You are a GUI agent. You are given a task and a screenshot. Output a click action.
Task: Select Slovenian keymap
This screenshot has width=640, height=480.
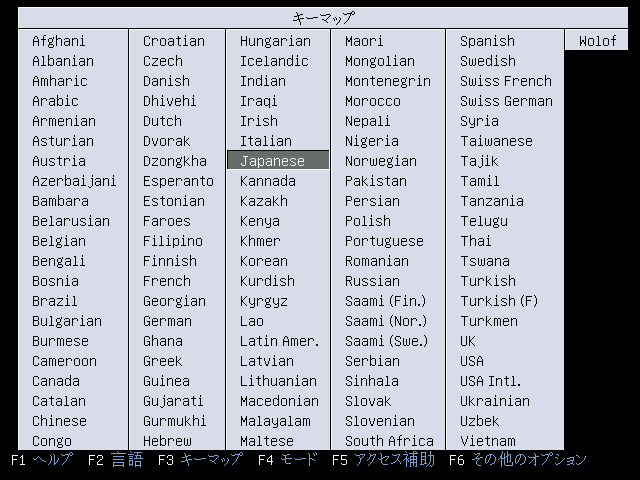[x=380, y=421]
